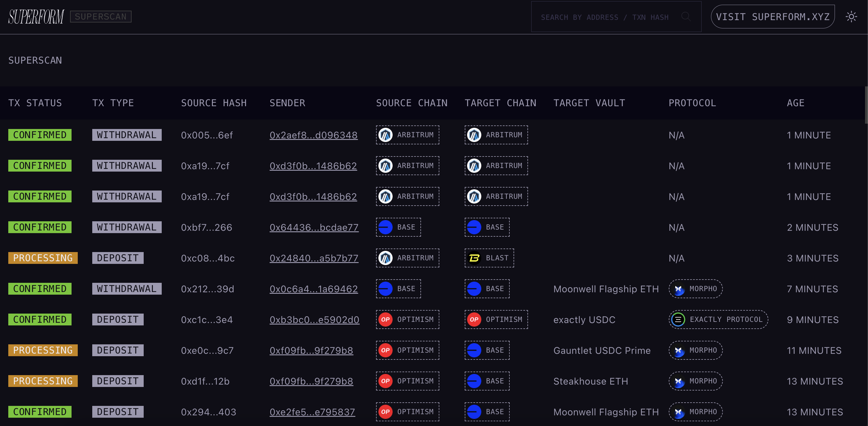Open sender address 0x24840...a5b7b77
Image resolution: width=868 pixels, height=426 pixels.
pos(314,258)
